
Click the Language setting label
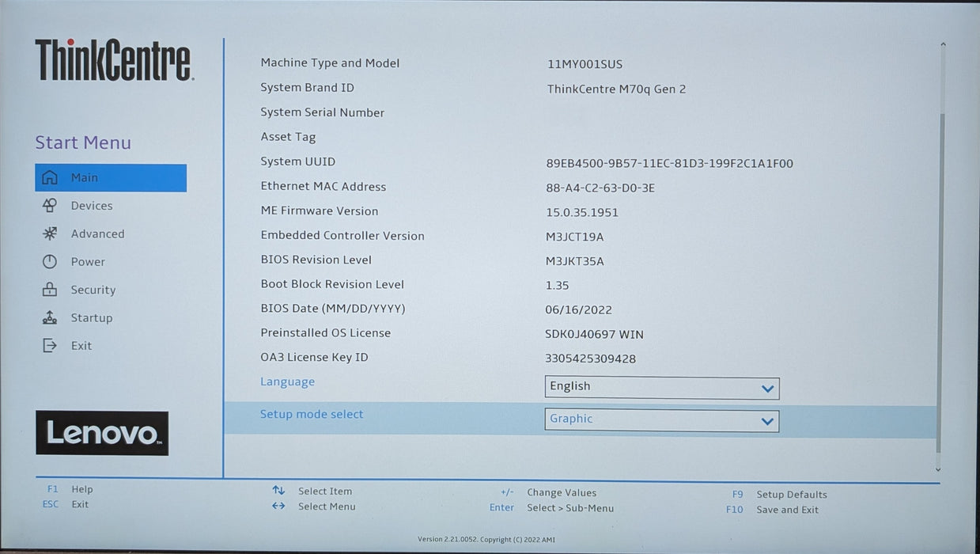(x=287, y=381)
